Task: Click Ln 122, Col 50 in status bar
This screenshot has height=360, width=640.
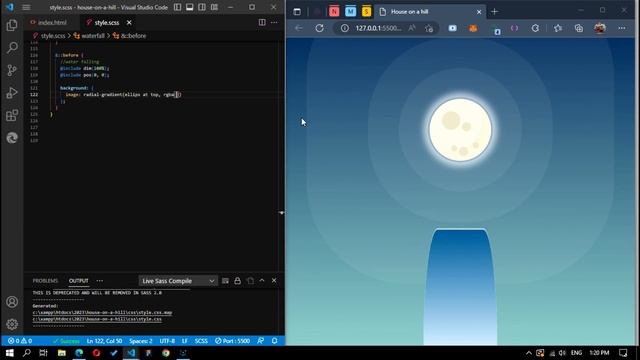Action: click(104, 341)
